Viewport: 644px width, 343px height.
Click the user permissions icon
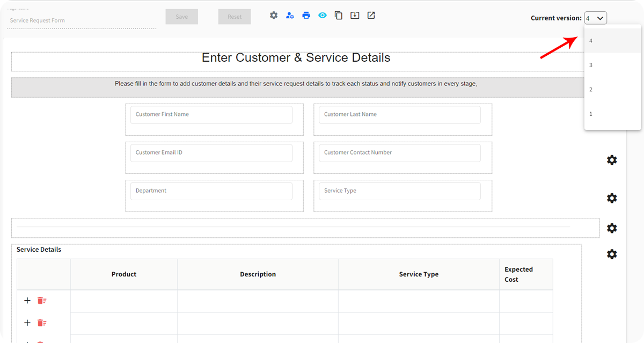(x=290, y=15)
